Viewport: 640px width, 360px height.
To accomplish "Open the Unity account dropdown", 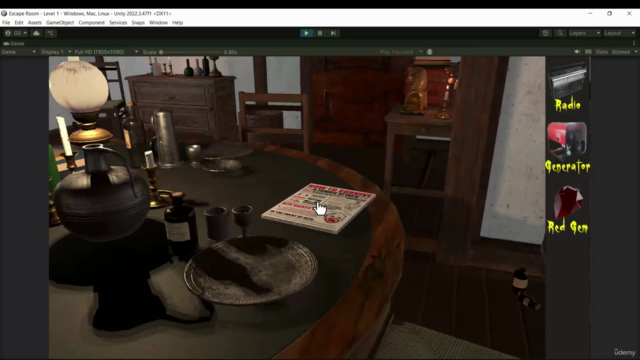I will pos(16,33).
